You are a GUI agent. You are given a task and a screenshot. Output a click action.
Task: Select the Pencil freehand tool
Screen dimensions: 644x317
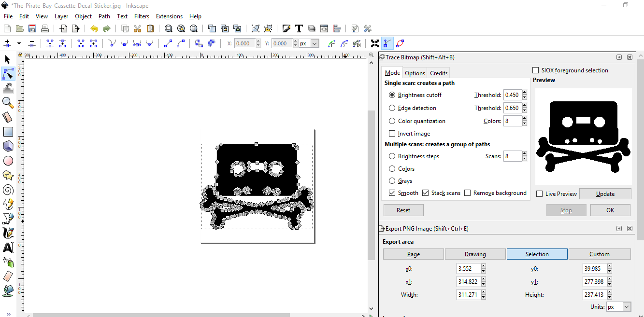8,204
